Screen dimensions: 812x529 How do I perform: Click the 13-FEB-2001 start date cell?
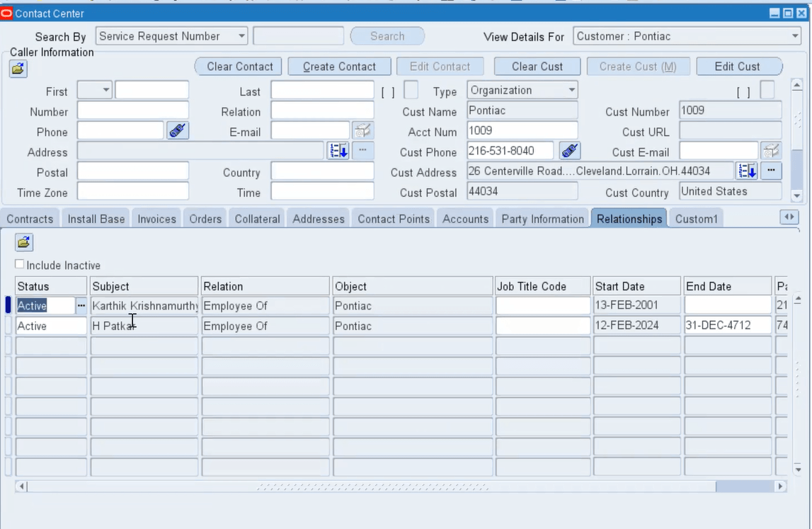[637, 305]
